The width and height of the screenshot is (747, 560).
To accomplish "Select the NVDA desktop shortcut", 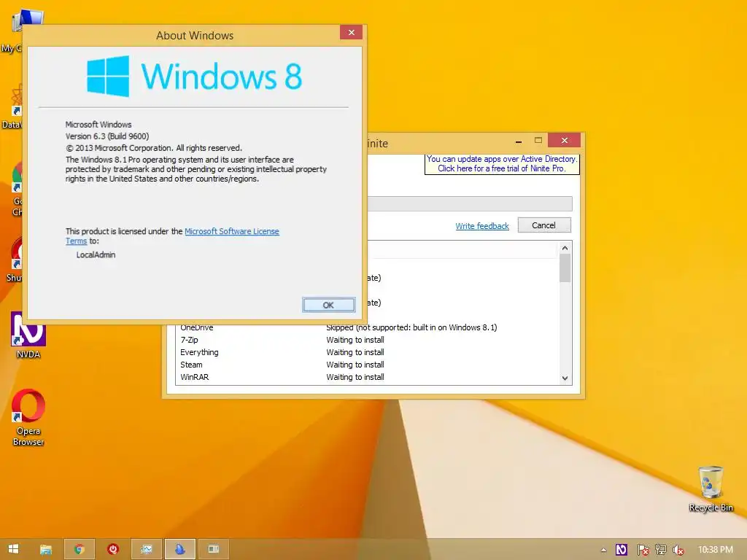I will pos(28,335).
